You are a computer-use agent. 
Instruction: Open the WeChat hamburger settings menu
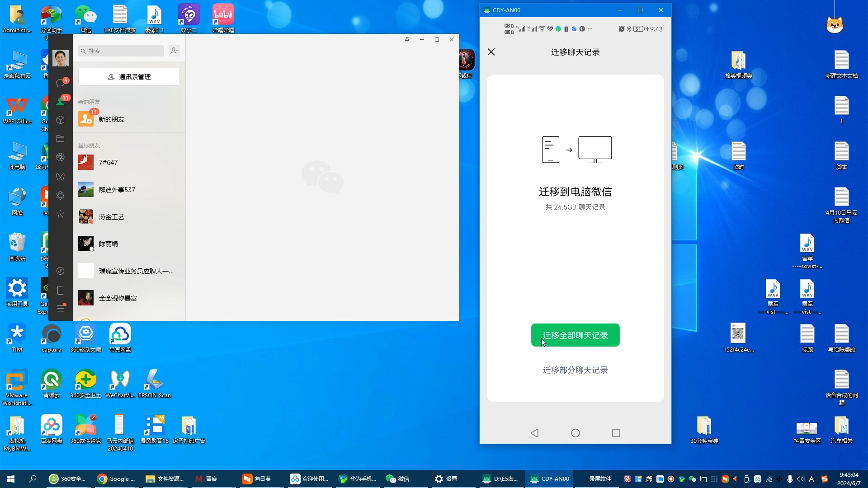[x=60, y=309]
